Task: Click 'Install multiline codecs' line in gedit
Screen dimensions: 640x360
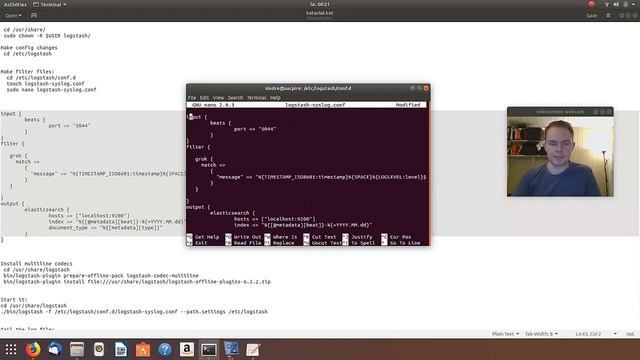Action: tap(36, 264)
